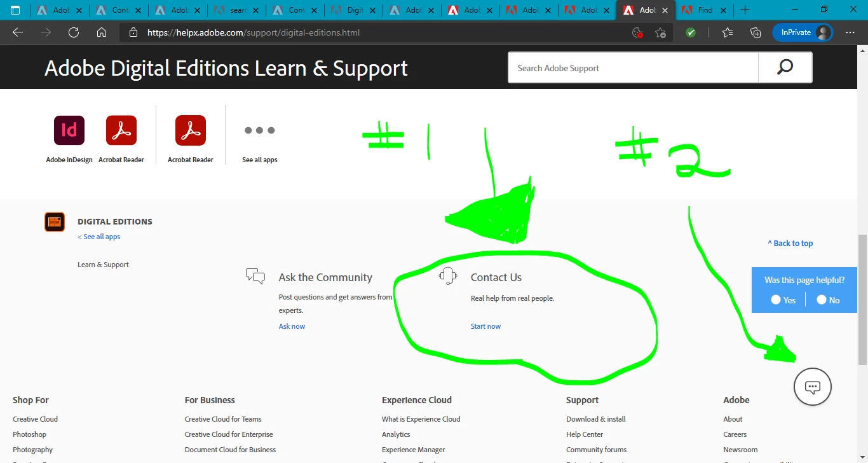868x463 pixels.
Task: Switch to the 'searc' browser tab
Action: [236, 10]
